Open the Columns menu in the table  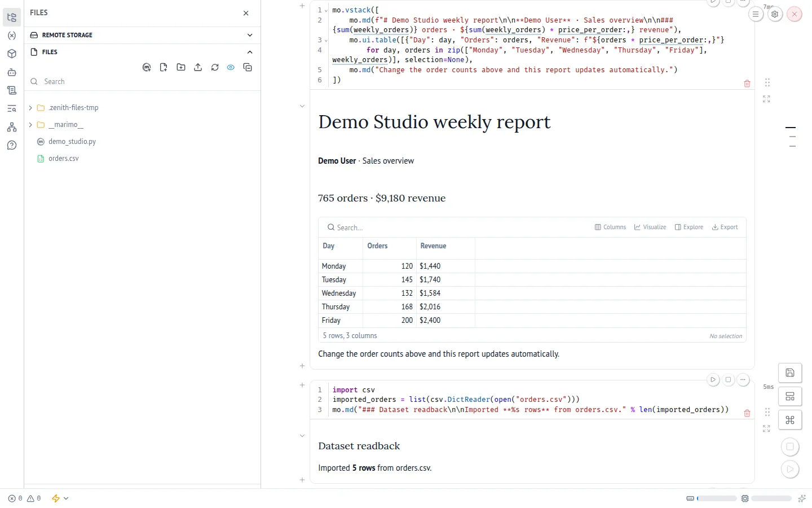pyautogui.click(x=610, y=227)
